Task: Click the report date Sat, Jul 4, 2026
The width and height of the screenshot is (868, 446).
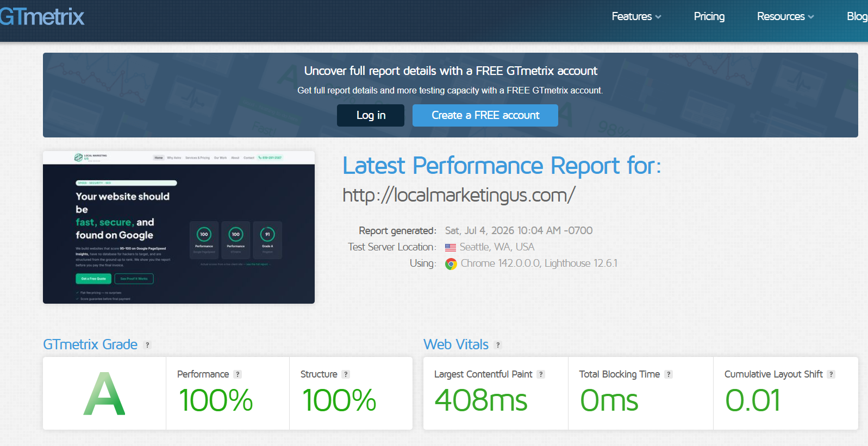Action: pos(519,230)
